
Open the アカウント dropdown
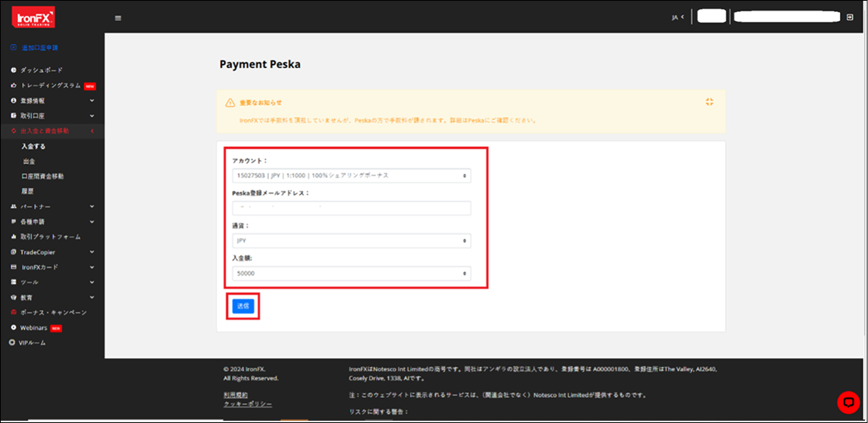pyautogui.click(x=351, y=175)
